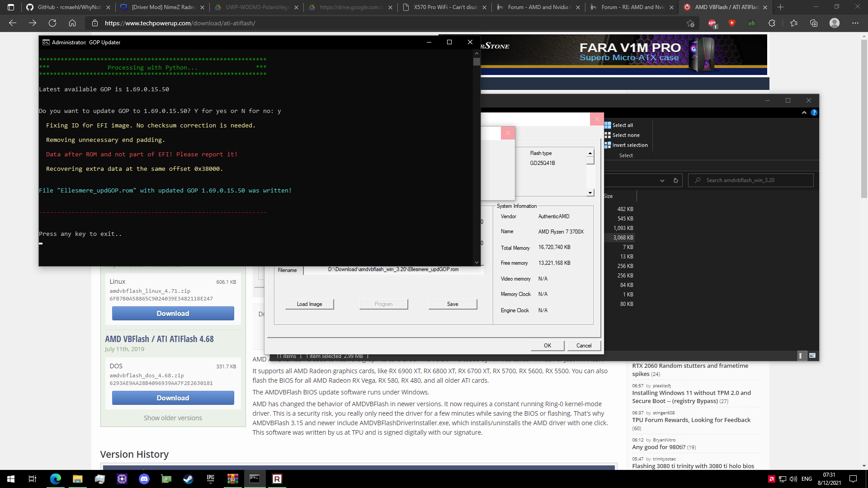Open Help in File Explorer
The height and width of the screenshot is (488, 868).
(814, 113)
